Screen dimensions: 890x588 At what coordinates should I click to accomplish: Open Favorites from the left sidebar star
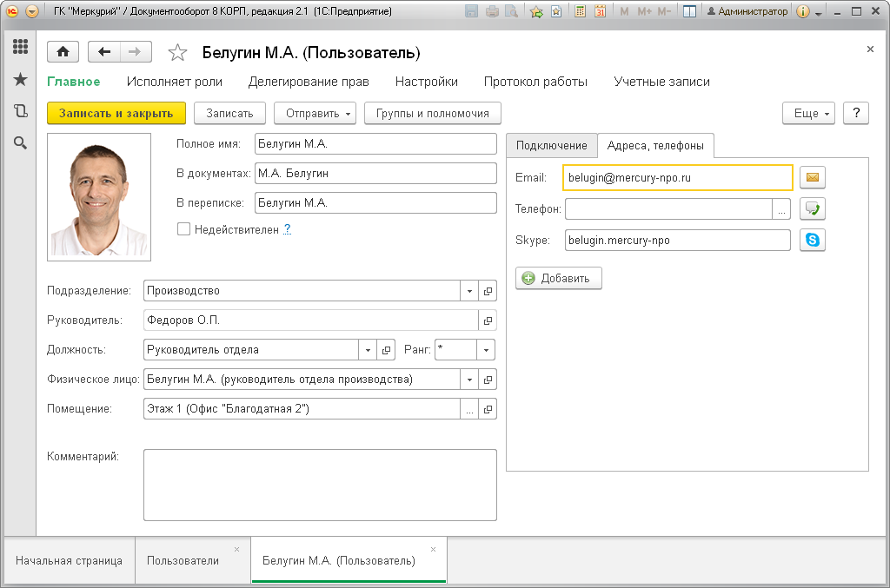tap(21, 79)
